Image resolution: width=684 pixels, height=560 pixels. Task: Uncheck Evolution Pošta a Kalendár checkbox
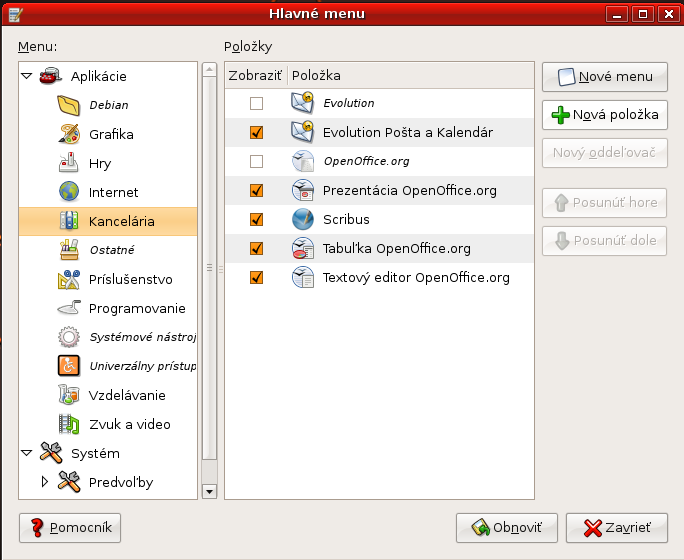point(256,132)
